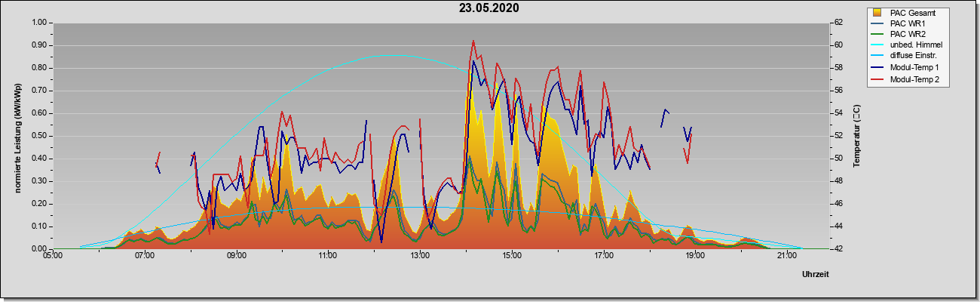Click the Temperatur axis title
Screen dimensions: 980x302
point(856,136)
